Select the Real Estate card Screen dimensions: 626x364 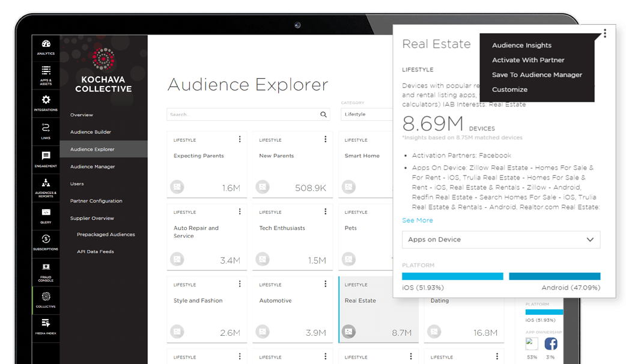click(x=378, y=309)
